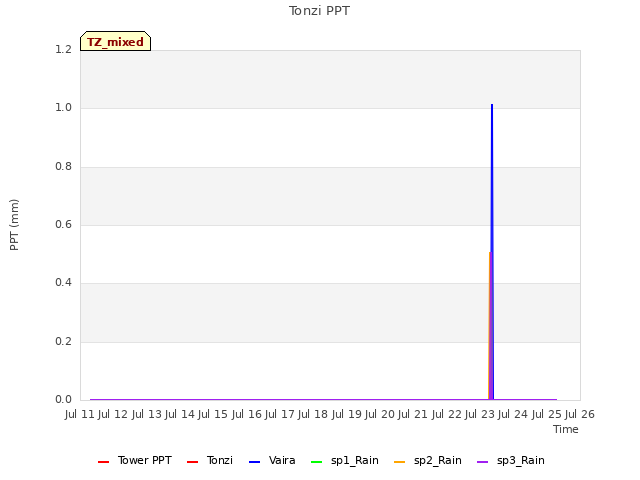Image resolution: width=640 pixels, height=480 pixels.
Task: Click the red Tonzi legend swatch
Action: [x=192, y=462]
